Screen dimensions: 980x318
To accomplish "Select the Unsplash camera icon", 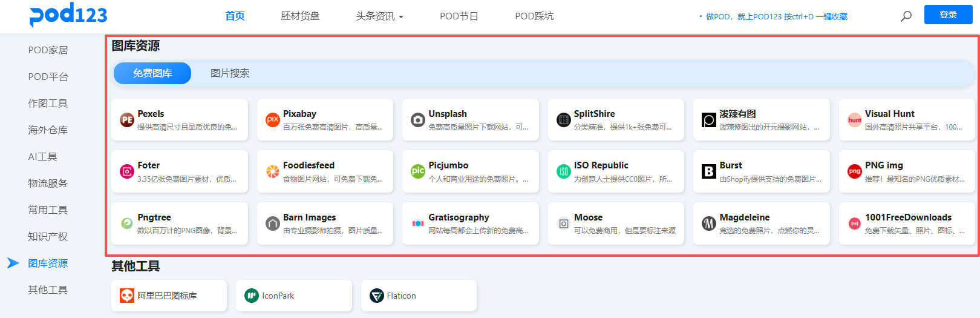I will (x=418, y=120).
